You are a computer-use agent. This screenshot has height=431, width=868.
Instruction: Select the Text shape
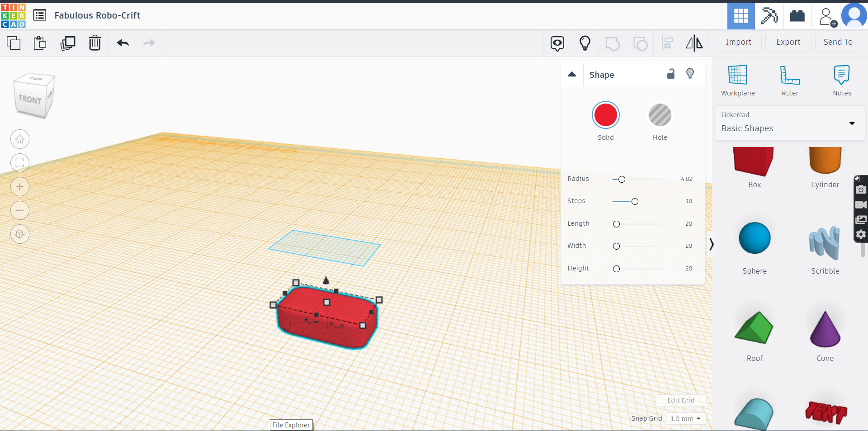point(826,412)
